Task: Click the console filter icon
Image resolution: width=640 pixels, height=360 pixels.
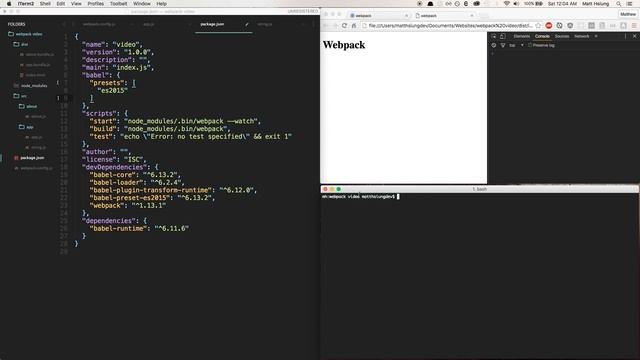Action: (x=503, y=45)
